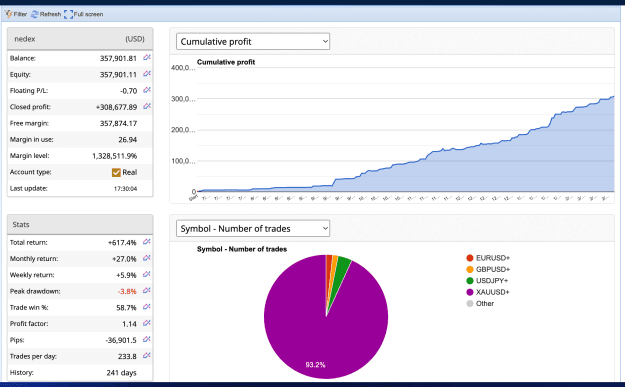
Task: Click the History value 241 days
Action: (121, 373)
